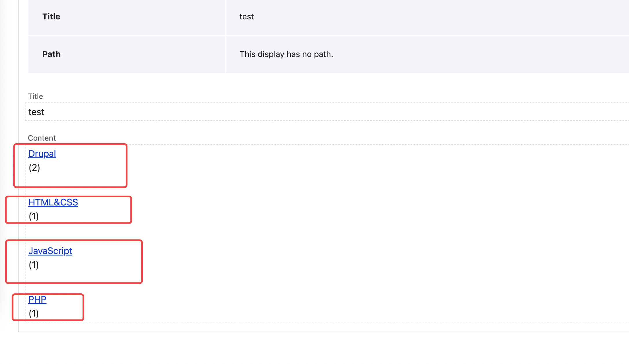
Task: Click the bold Path label
Action: click(52, 54)
